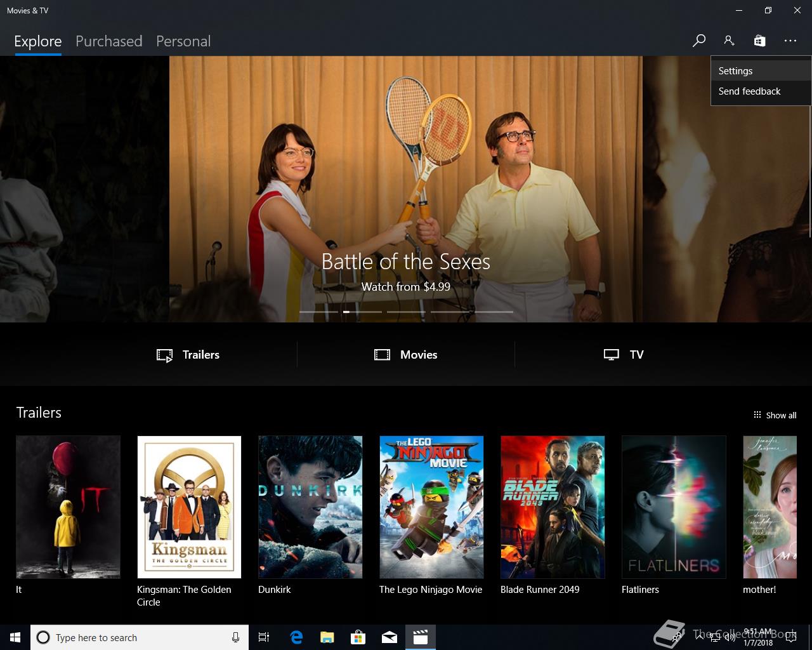The width and height of the screenshot is (812, 650).
Task: Click the Blade Runner 2049 title text
Action: 540,590
